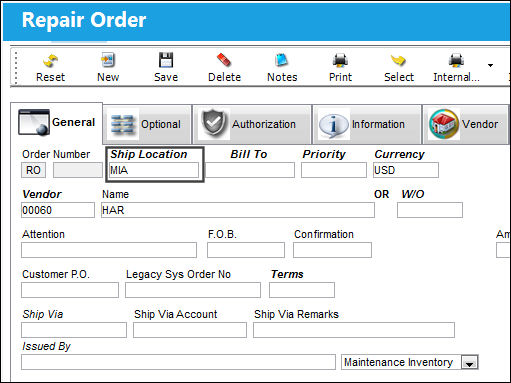Click the Priority input field
Viewport: 511px width, 383px height.
[334, 170]
